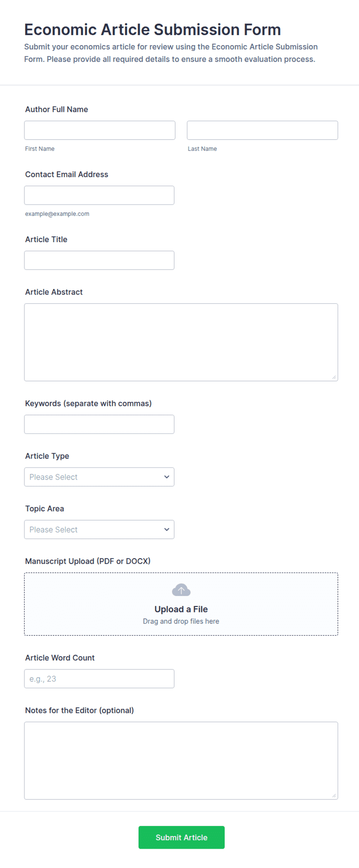Image resolution: width=359 pixels, height=868 pixels.
Task: Click the Article Title input box
Action: click(x=99, y=260)
